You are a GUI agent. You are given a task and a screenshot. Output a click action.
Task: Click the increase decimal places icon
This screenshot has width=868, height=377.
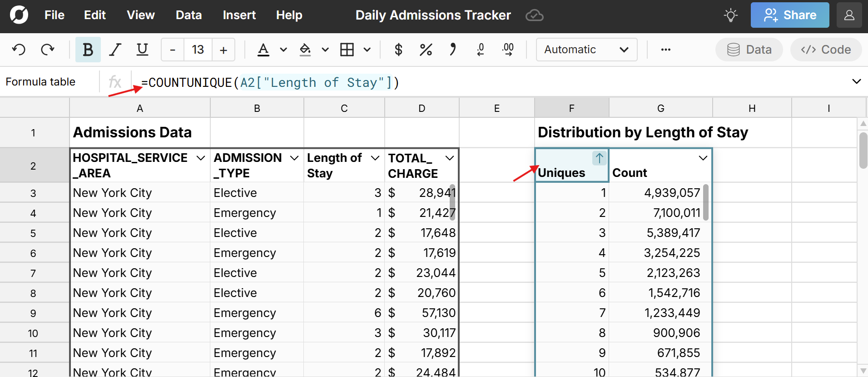pyautogui.click(x=508, y=50)
